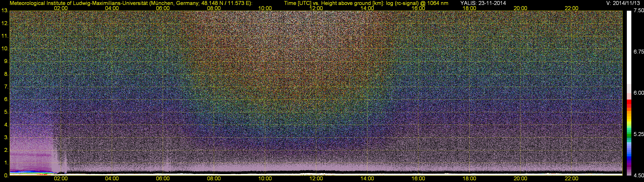The image size is (644, 182).
Task: Click the green segment of the colorbar
Action: coord(629,136)
